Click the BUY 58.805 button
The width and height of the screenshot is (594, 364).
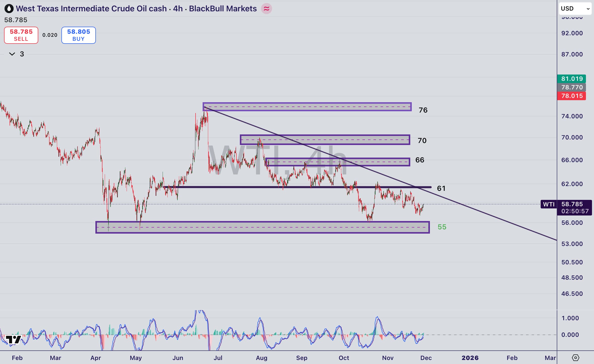pyautogui.click(x=79, y=35)
